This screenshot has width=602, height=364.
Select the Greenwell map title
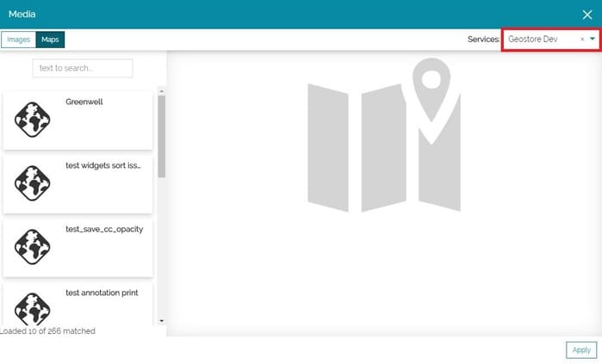pyautogui.click(x=84, y=102)
